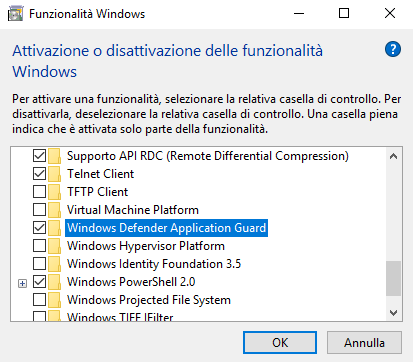Enable the Virtual Machine Platform checkbox
This screenshot has width=413, height=362.
pyautogui.click(x=39, y=210)
